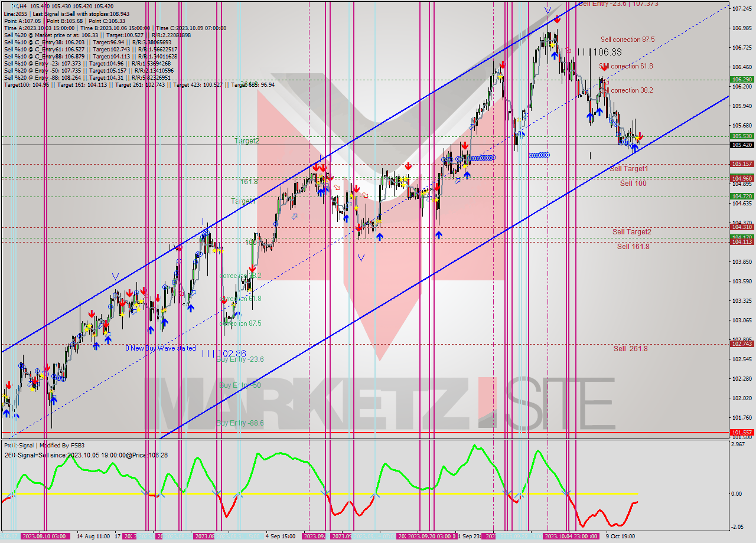Click the 'Sell %20 @ Market price' info line
Image resolution: width=756 pixels, height=543 pixels.
click(x=97, y=35)
